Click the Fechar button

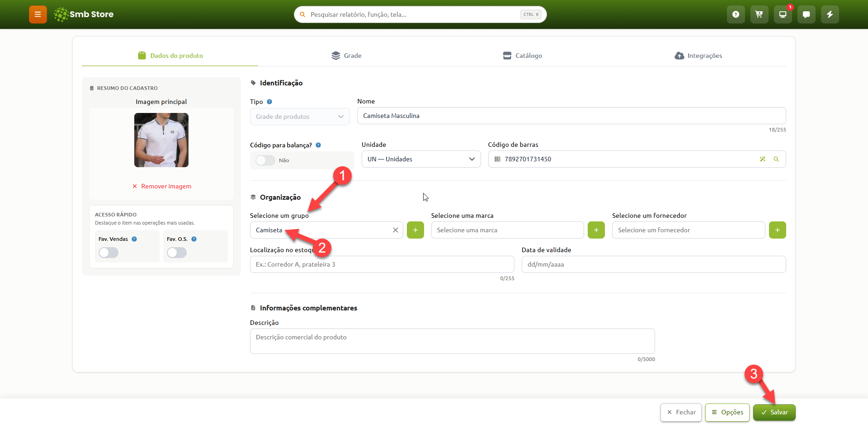tap(681, 412)
